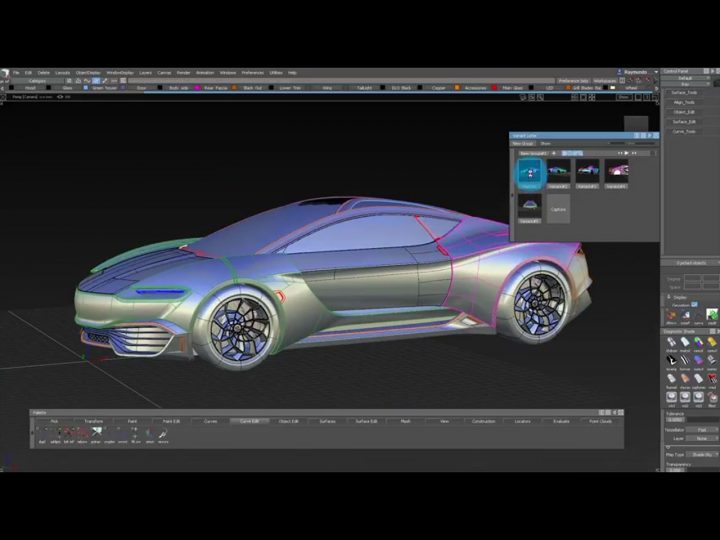Viewport: 720px width, 540px height.
Task: Select the yellow diagnostic shade icon
Action: (x=712, y=342)
